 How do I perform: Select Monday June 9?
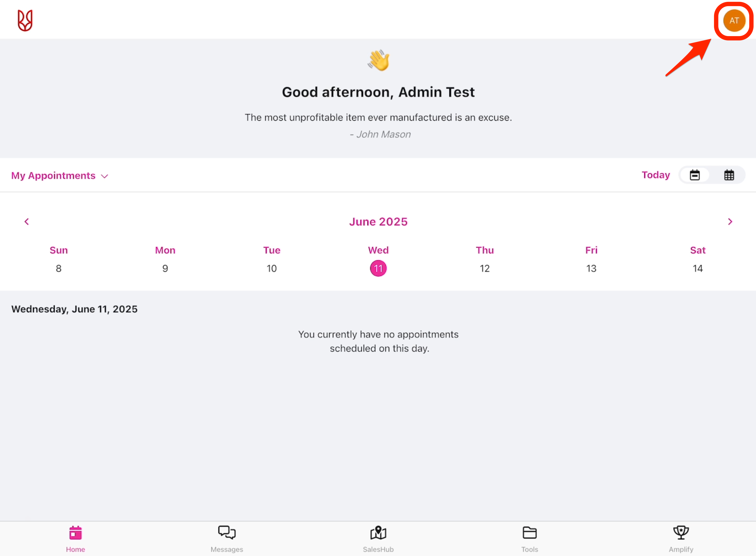click(x=165, y=268)
